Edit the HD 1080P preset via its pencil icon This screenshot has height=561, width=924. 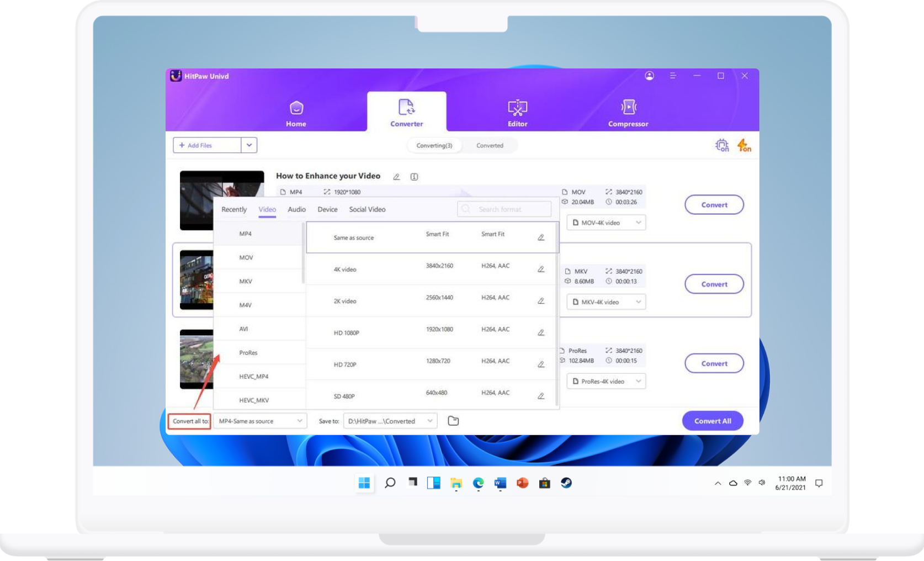540,332
